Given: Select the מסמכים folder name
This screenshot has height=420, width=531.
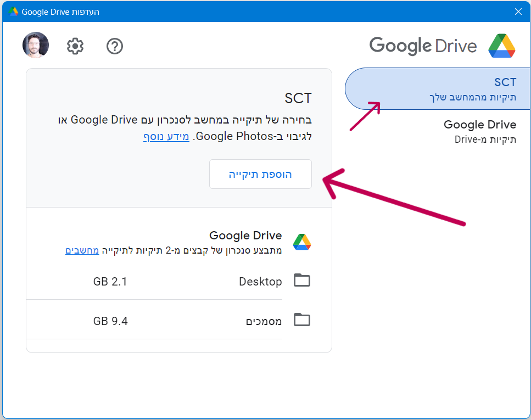Looking at the screenshot, I should 264,321.
